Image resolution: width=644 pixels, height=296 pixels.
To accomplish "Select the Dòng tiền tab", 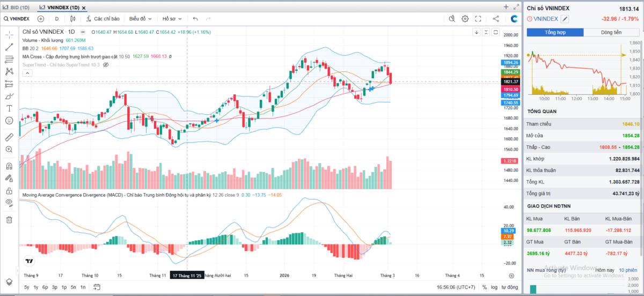I will click(x=611, y=32).
